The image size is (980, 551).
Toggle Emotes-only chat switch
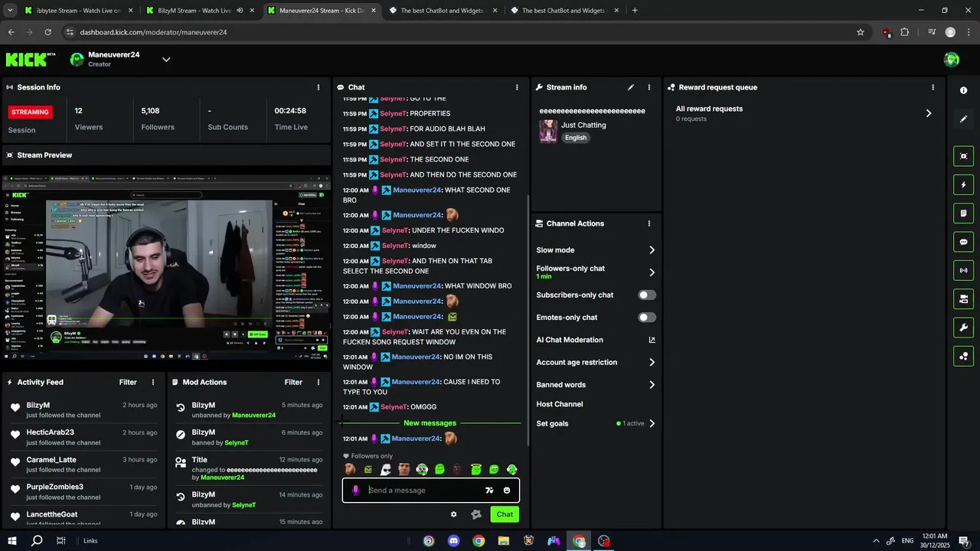[x=647, y=318]
